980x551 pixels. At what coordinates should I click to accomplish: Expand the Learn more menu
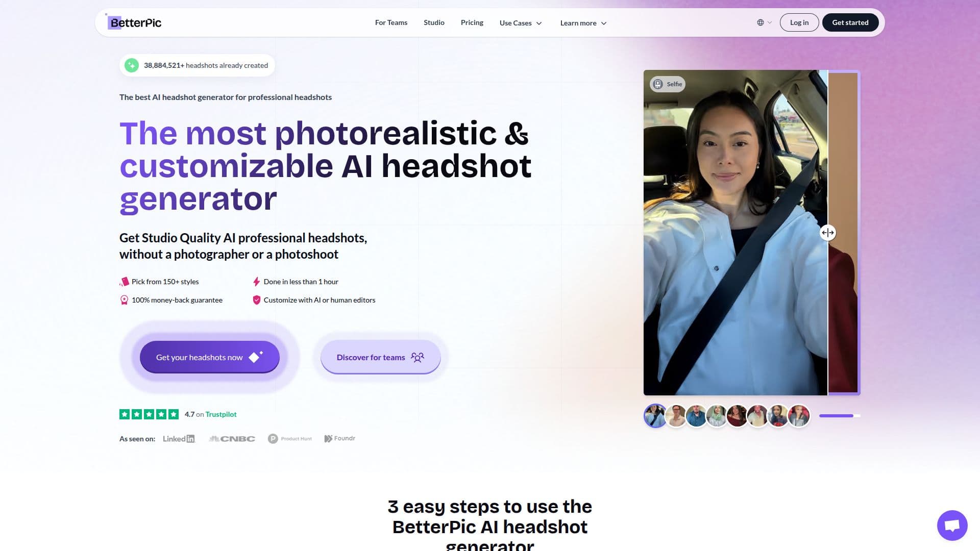(x=583, y=23)
